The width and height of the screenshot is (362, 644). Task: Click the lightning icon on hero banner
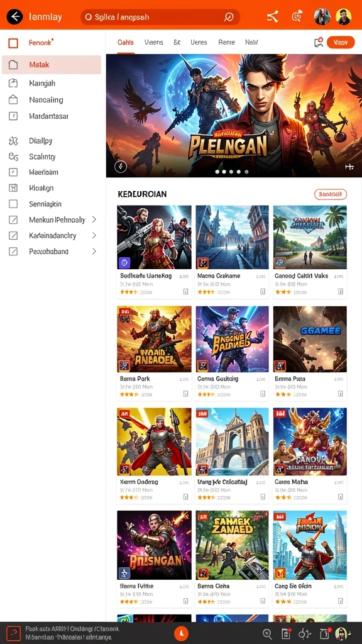coord(120,166)
